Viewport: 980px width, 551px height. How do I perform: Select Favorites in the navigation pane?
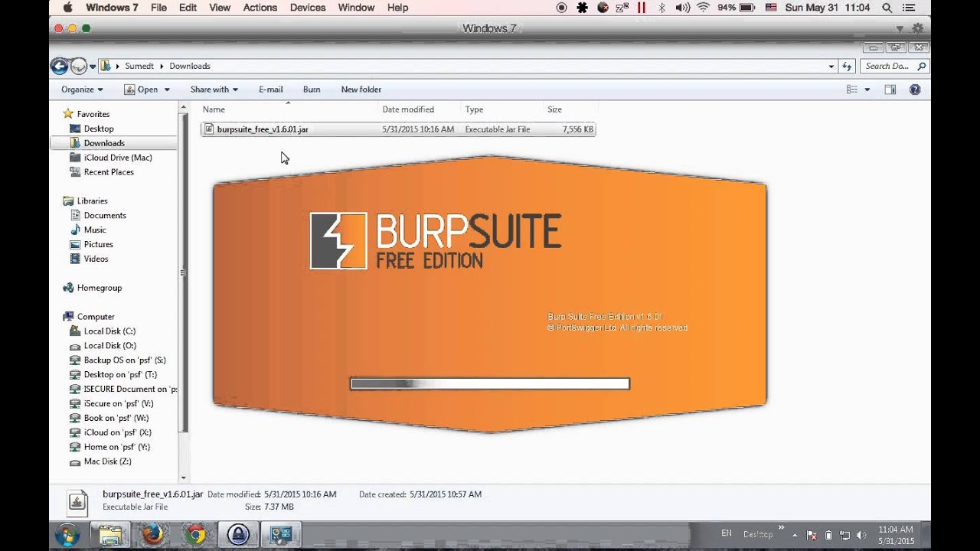coord(93,114)
